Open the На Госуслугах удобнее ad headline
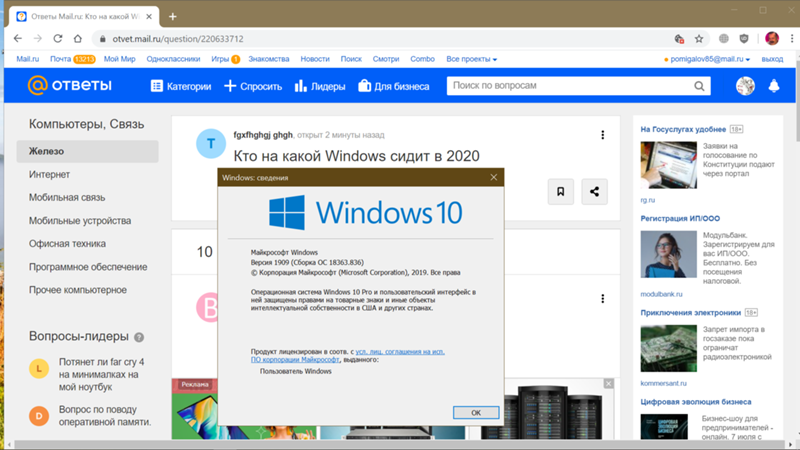The height and width of the screenshot is (450, 800). click(x=683, y=129)
